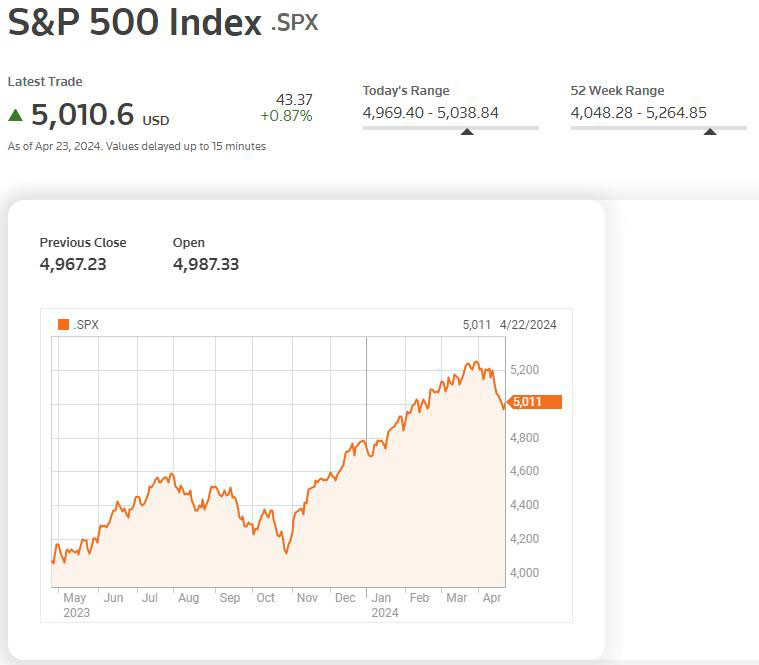Click the latest trade price 5,010.6

[x=83, y=115]
